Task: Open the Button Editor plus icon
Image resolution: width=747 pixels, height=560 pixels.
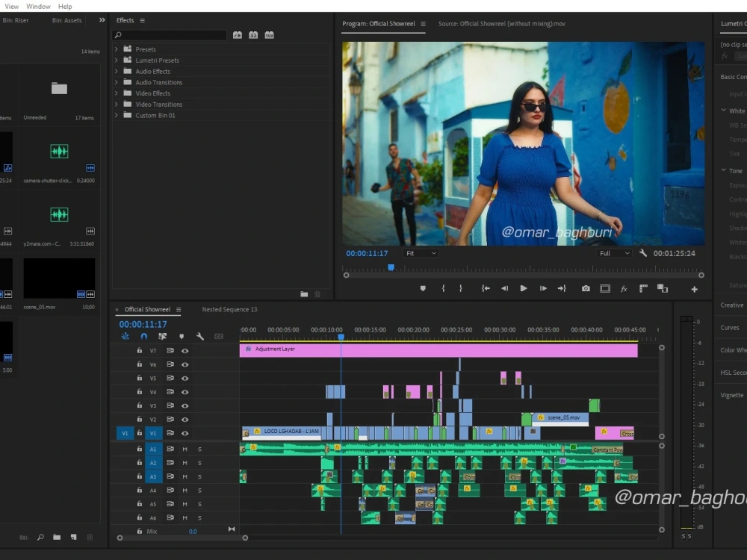Action: 695,289
